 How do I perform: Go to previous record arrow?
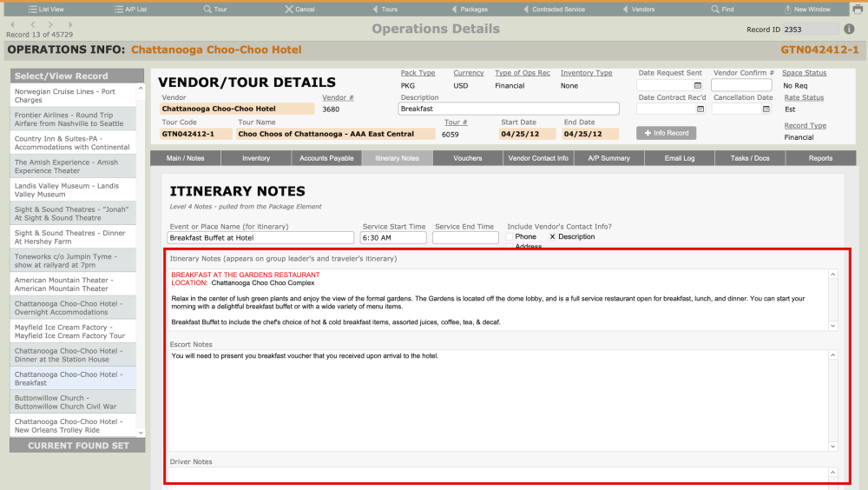click(x=33, y=24)
